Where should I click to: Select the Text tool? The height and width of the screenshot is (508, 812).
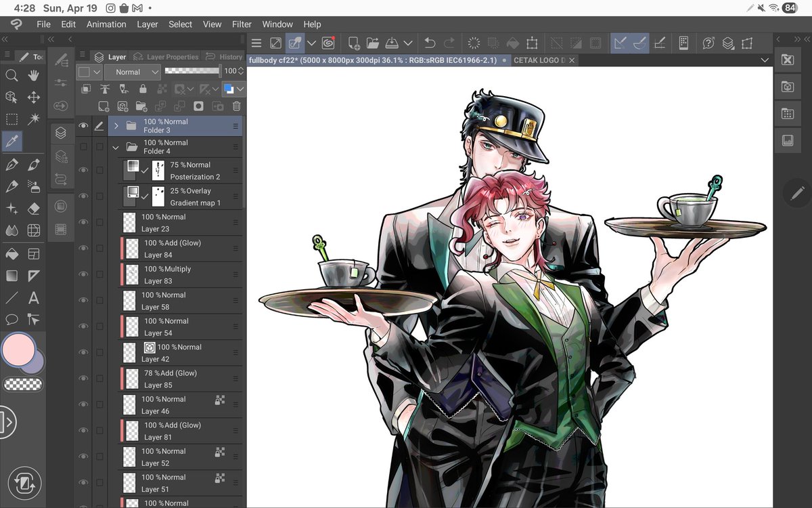coord(33,297)
